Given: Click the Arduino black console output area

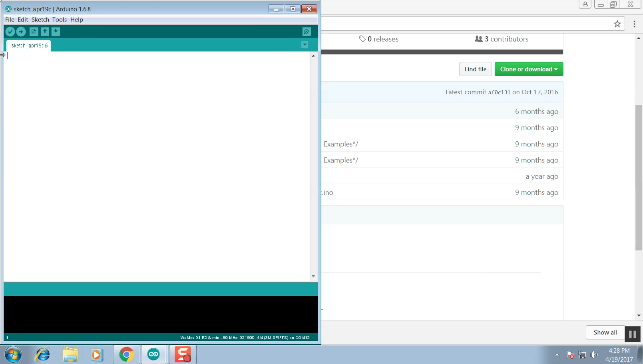Looking at the screenshot, I should pyautogui.click(x=161, y=314).
